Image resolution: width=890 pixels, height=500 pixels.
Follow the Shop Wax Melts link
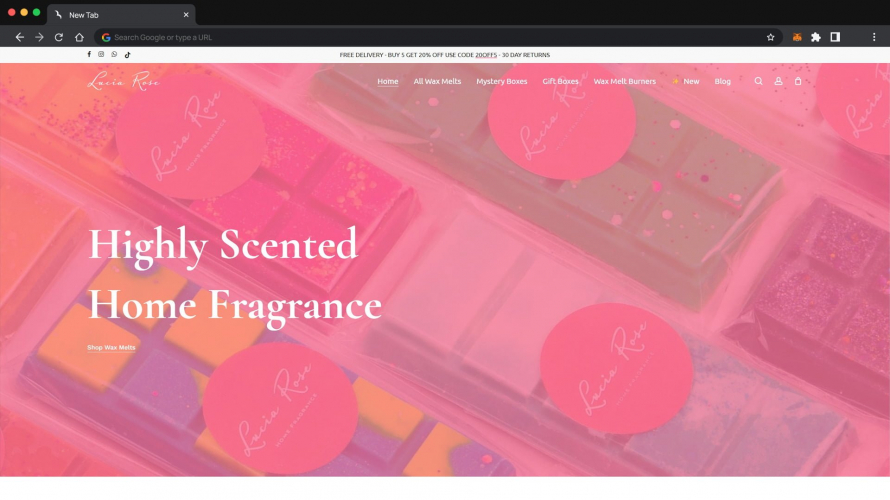(111, 347)
